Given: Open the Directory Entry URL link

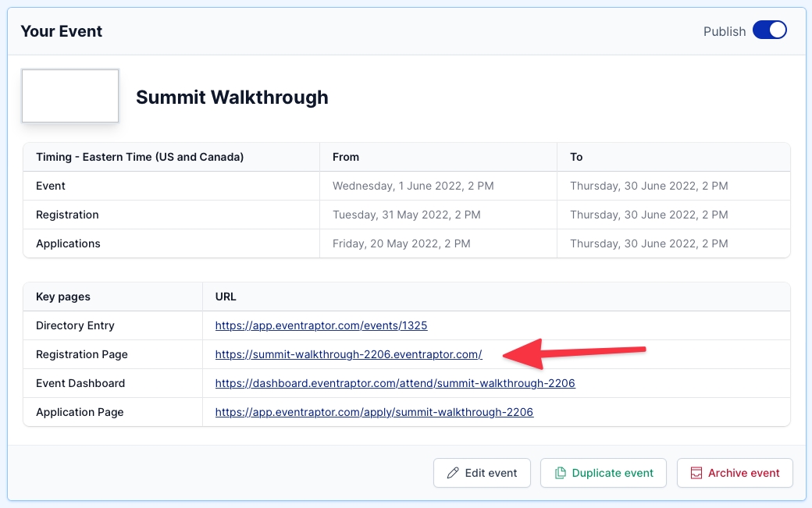Looking at the screenshot, I should click(321, 325).
